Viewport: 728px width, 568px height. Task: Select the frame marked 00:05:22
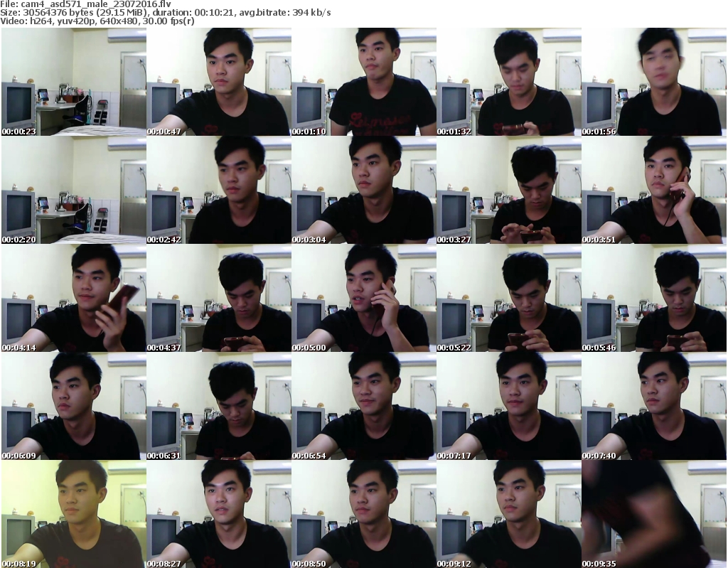[x=509, y=298]
